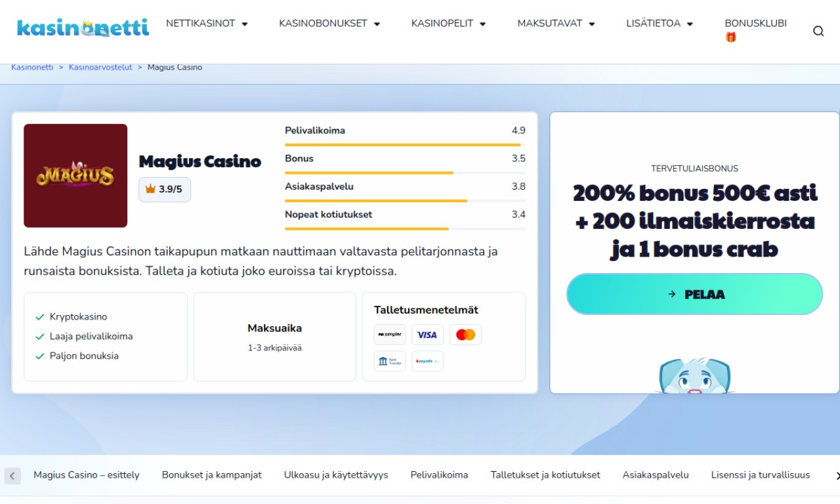Click the Lähde Magius Casinon taikapupun description paragraph
This screenshot has height=504, width=840.
click(x=261, y=261)
